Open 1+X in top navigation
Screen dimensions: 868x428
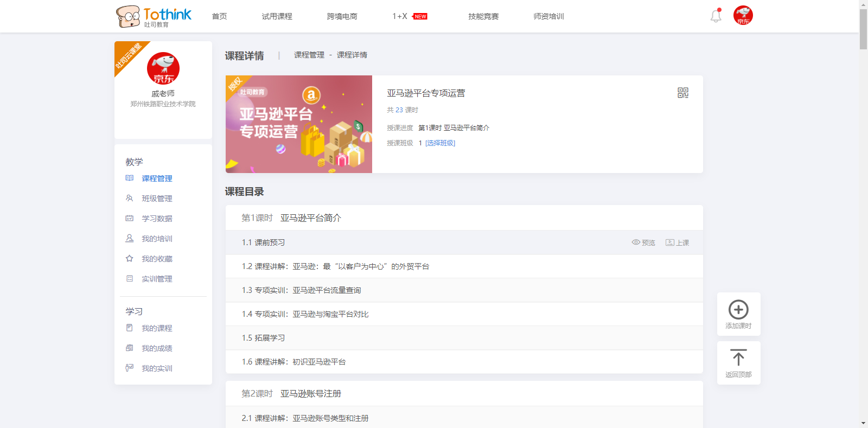pyautogui.click(x=400, y=16)
